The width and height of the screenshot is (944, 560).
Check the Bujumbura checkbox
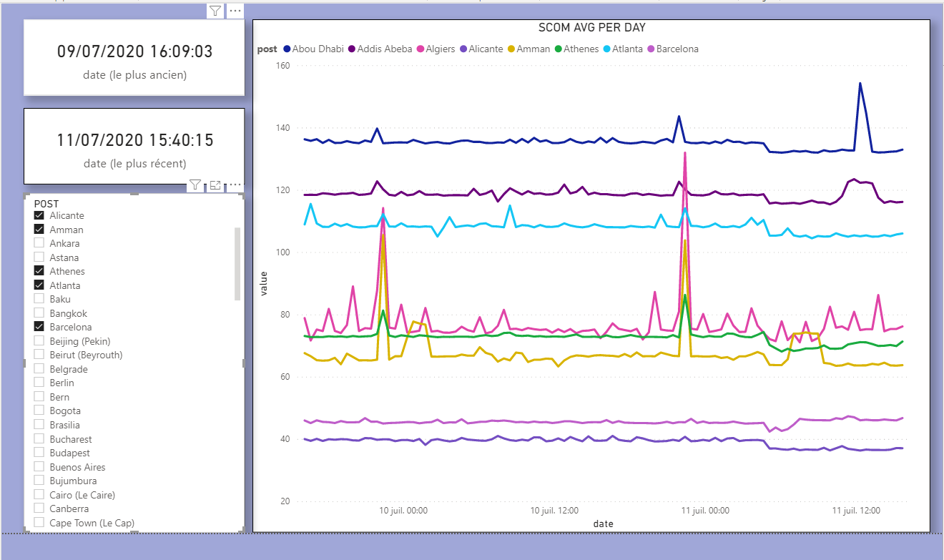click(x=39, y=481)
